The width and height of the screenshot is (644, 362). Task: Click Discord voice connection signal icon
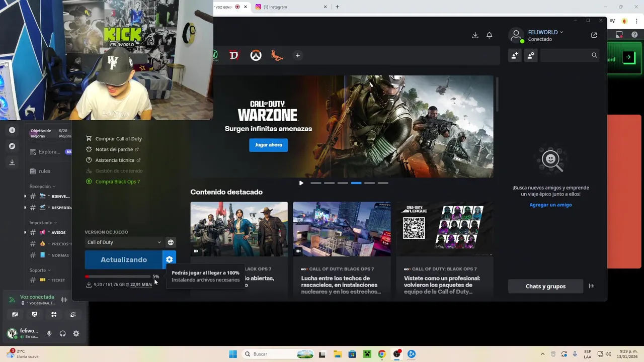12,300
